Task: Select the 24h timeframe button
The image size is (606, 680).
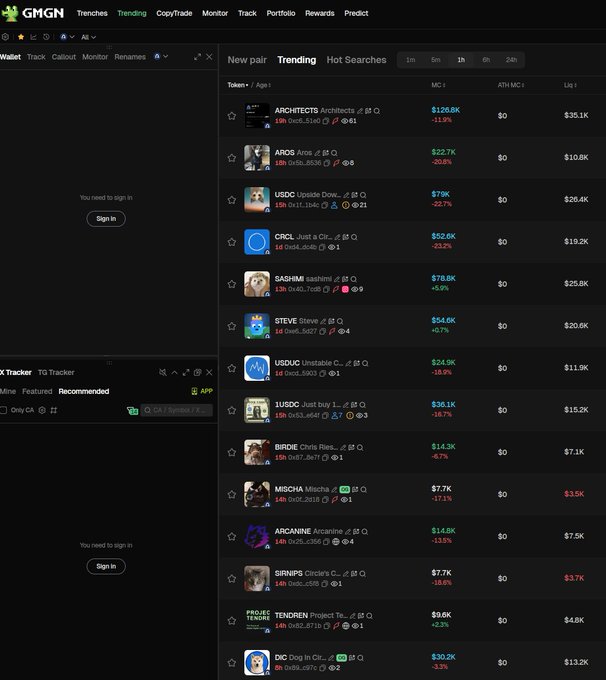Action: pyautogui.click(x=511, y=60)
